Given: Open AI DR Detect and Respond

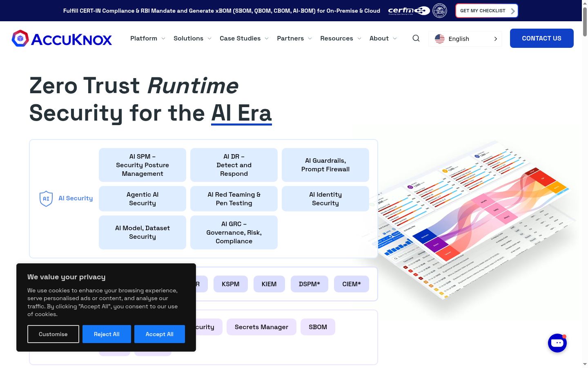Looking at the screenshot, I should [x=234, y=165].
